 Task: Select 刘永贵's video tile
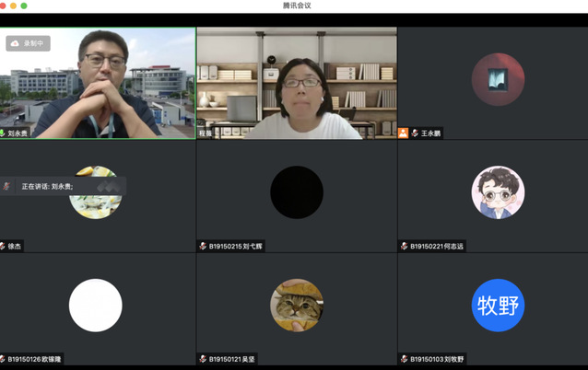point(98,83)
